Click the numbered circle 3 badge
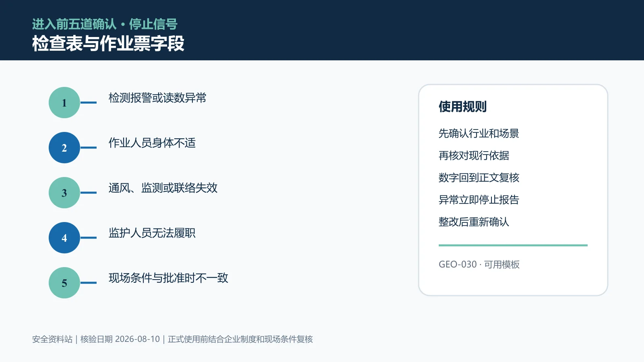Image resolution: width=644 pixels, height=362 pixels. 64,193
